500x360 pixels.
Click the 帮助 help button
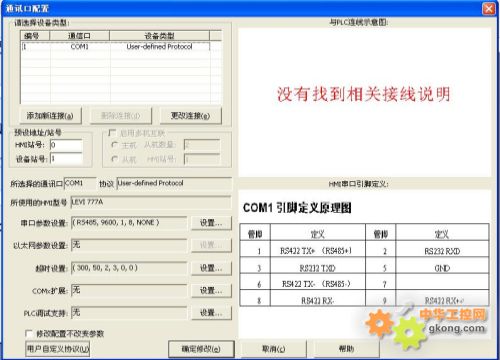coord(346,349)
